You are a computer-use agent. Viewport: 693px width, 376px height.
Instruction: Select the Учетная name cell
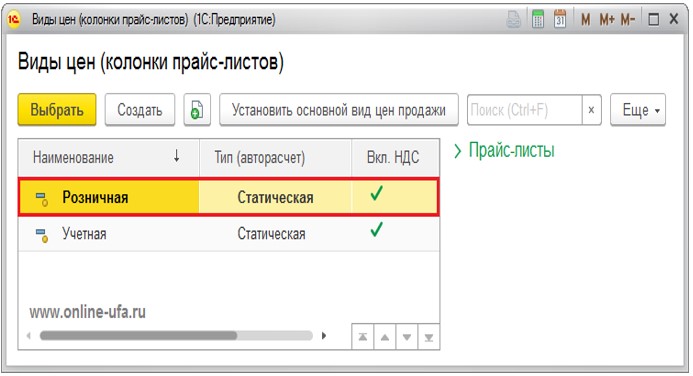point(109,234)
